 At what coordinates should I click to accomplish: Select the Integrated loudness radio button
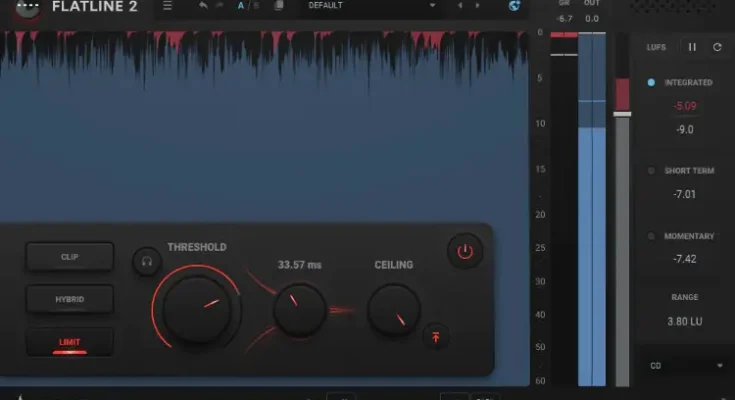pos(651,82)
